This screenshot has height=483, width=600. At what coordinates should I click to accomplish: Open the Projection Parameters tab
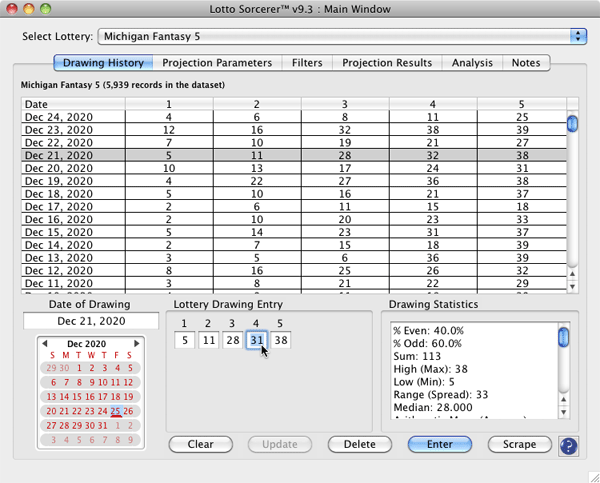tap(217, 63)
